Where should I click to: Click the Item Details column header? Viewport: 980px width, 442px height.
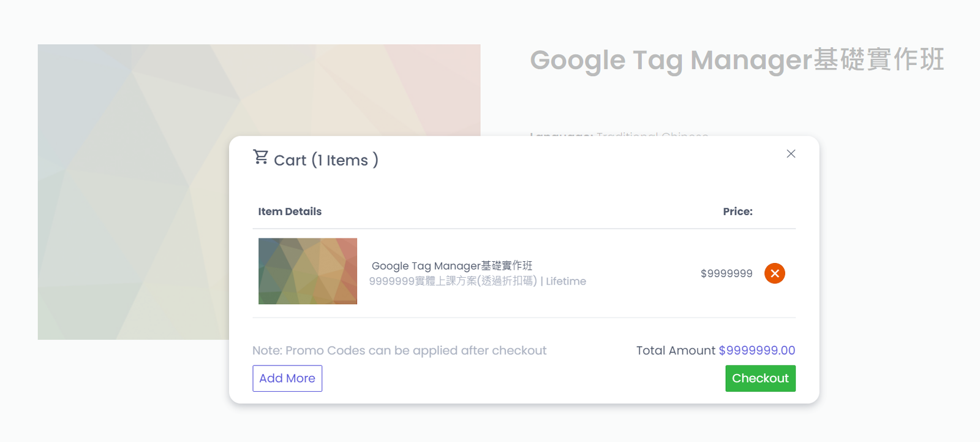pos(290,211)
